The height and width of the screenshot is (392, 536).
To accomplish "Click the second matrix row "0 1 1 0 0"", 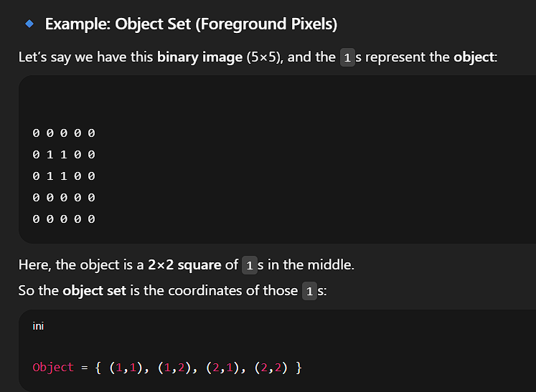I will [64, 154].
